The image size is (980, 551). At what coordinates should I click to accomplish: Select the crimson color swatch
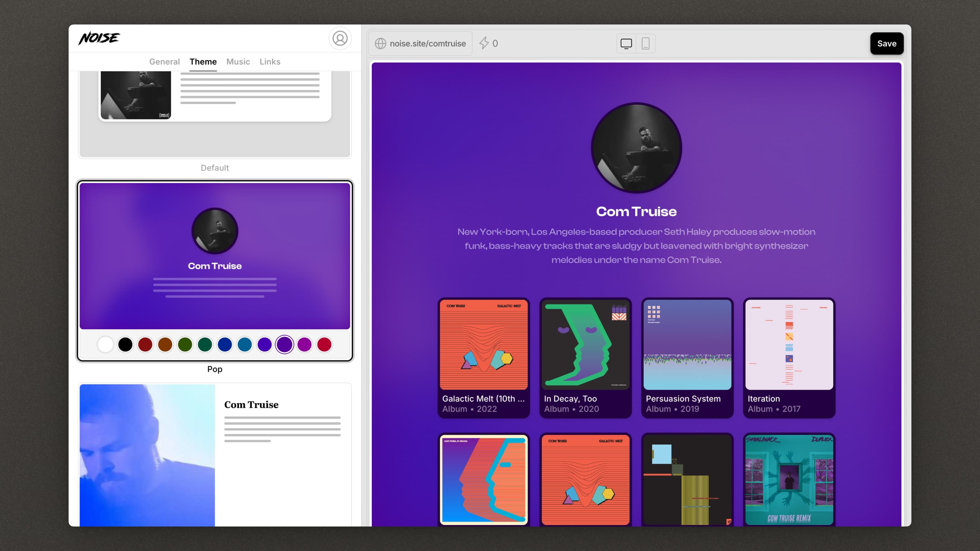[324, 344]
